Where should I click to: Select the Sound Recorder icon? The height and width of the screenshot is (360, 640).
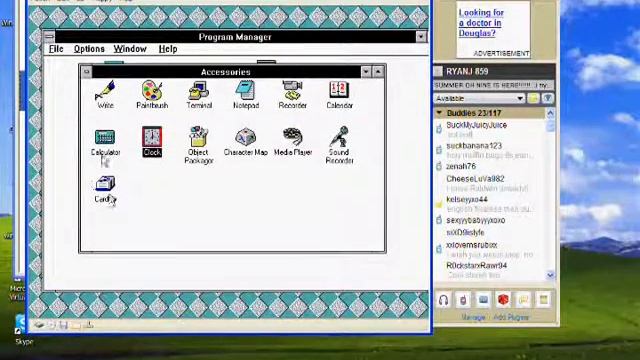pos(339,145)
